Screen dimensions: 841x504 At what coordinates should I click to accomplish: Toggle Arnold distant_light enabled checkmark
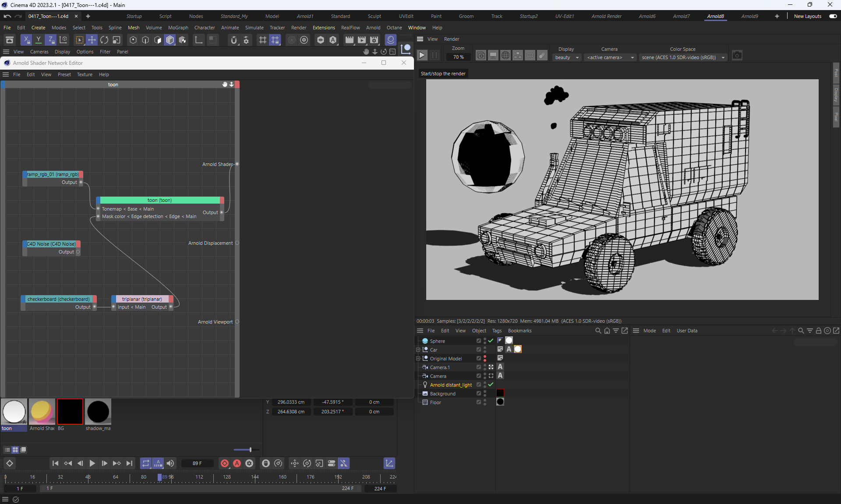point(491,384)
